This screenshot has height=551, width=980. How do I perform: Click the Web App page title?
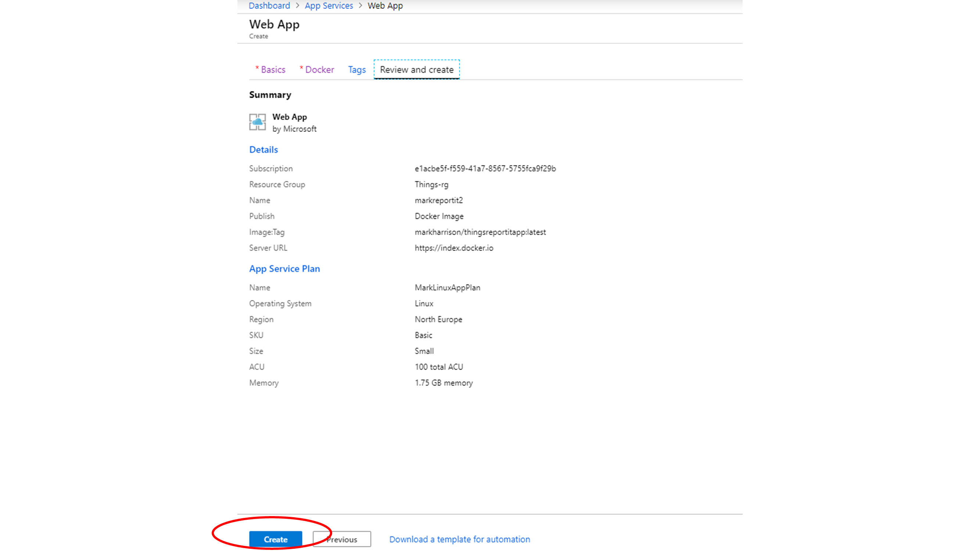point(274,24)
